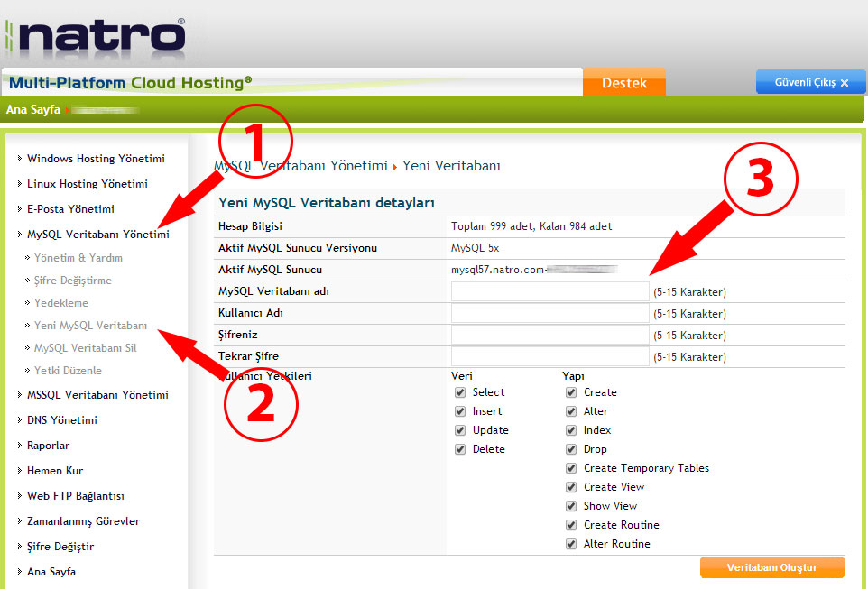Uncheck the Select permission checkbox
This screenshot has height=589, width=868.
[460, 392]
